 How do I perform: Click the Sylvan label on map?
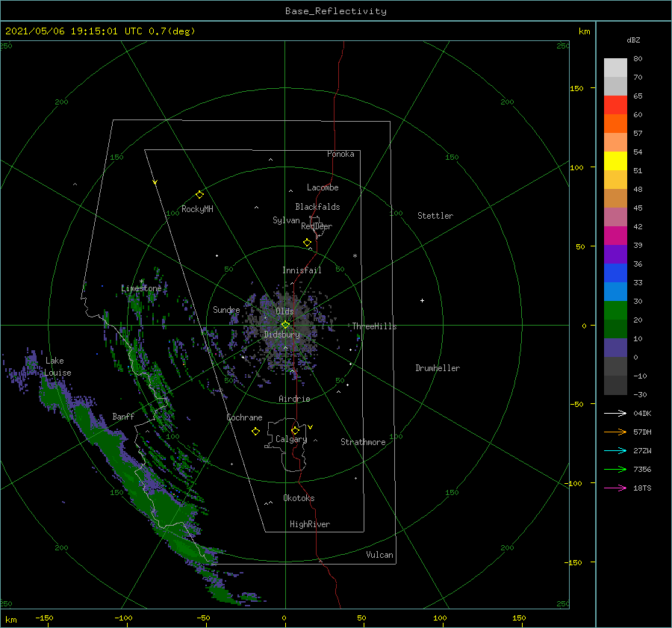(x=286, y=220)
